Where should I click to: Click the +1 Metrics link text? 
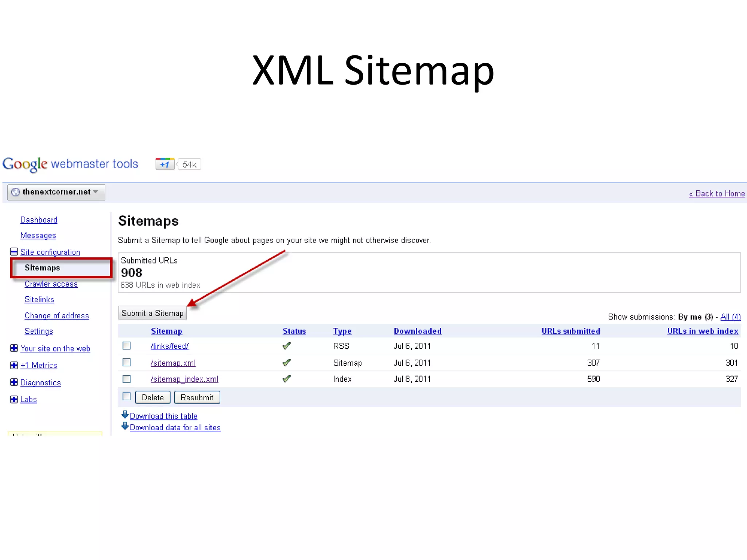[39, 365]
